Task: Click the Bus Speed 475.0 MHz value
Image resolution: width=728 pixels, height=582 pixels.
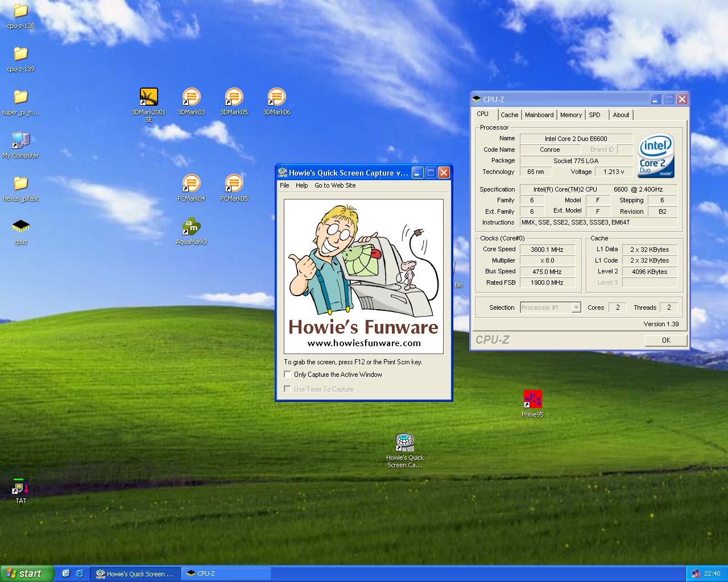Action: (x=547, y=272)
